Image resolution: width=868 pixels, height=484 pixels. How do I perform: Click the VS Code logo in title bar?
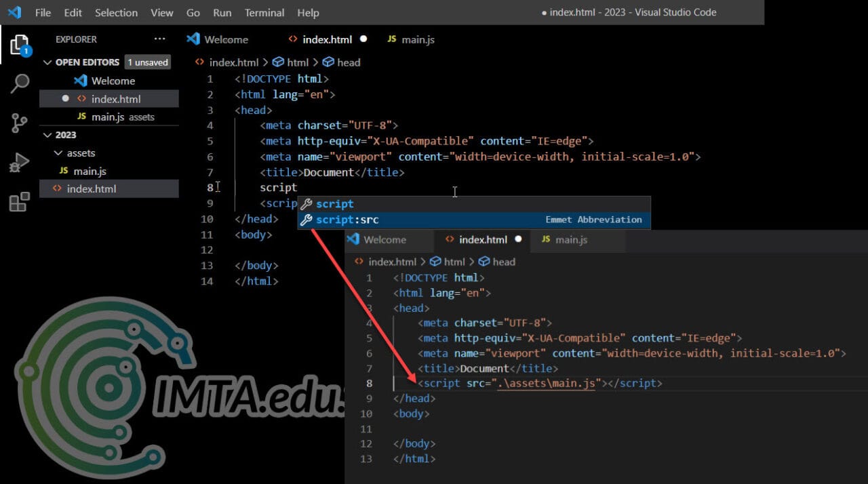click(14, 12)
